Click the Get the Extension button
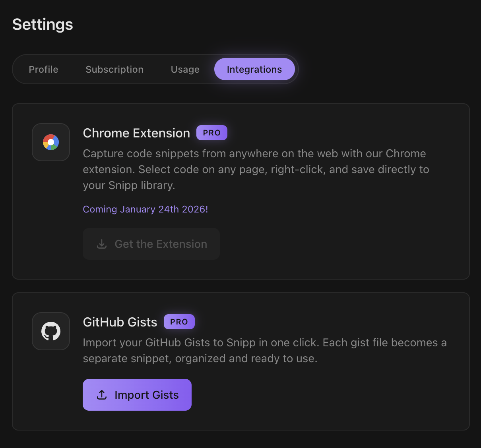The width and height of the screenshot is (481, 448). point(151,244)
